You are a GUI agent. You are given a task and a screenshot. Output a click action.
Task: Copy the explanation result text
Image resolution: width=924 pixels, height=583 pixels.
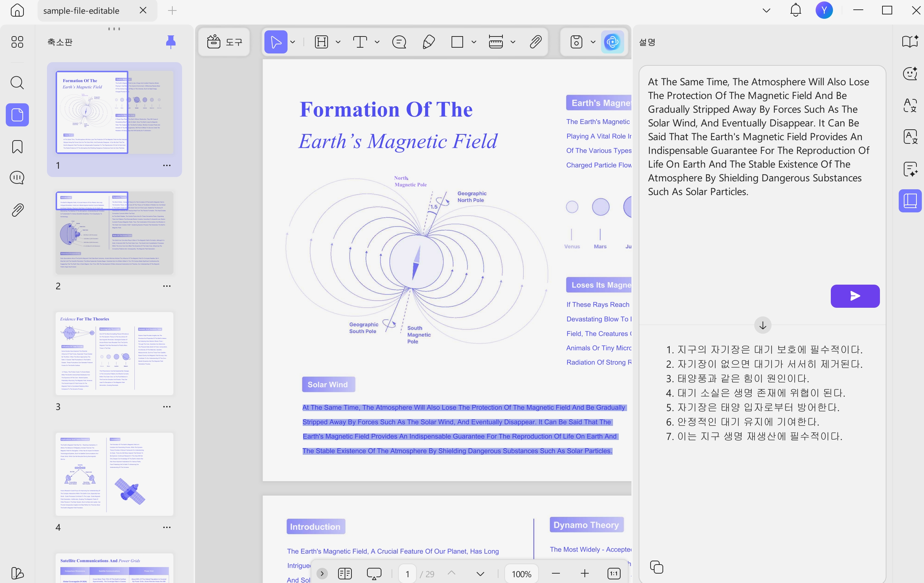pos(657,567)
